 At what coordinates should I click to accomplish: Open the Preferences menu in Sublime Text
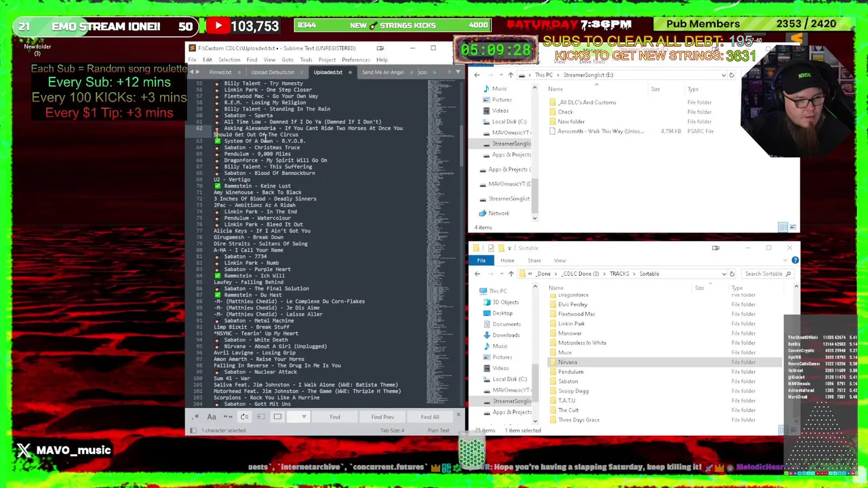click(x=356, y=60)
